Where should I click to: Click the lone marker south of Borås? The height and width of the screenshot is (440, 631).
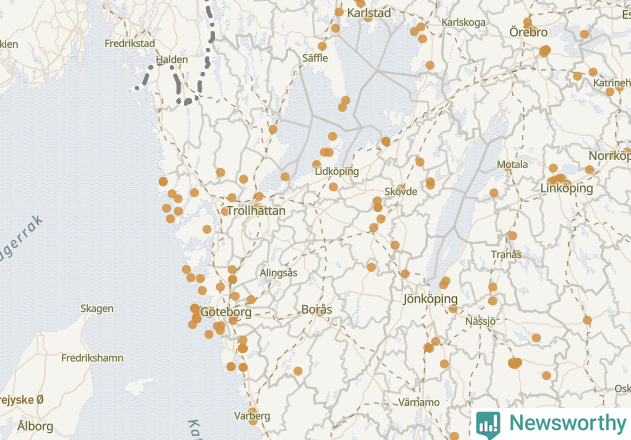click(298, 371)
